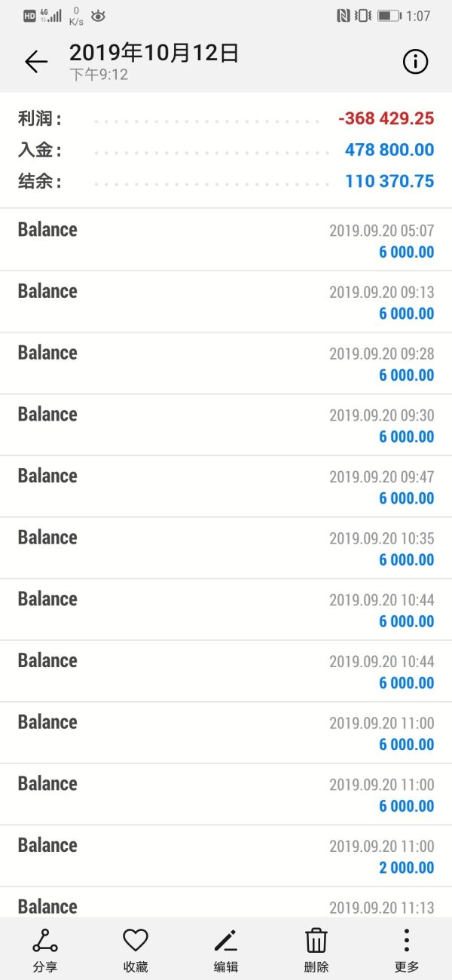Open the info circle icon
Screen dimensions: 452x980
click(415, 62)
